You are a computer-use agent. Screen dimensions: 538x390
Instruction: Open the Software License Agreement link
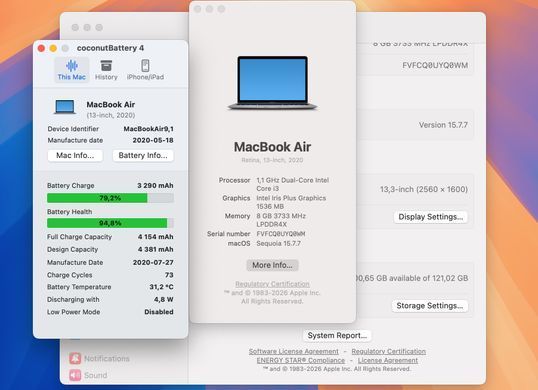(294, 351)
